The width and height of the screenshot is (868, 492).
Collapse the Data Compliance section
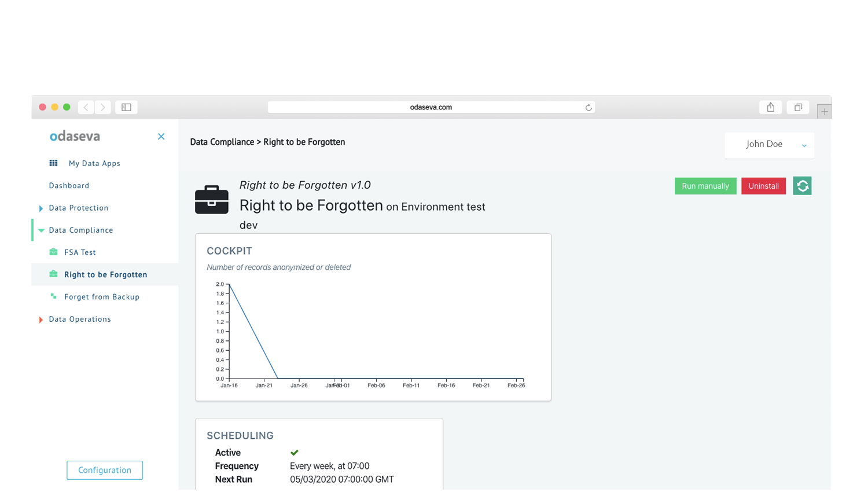(41, 230)
